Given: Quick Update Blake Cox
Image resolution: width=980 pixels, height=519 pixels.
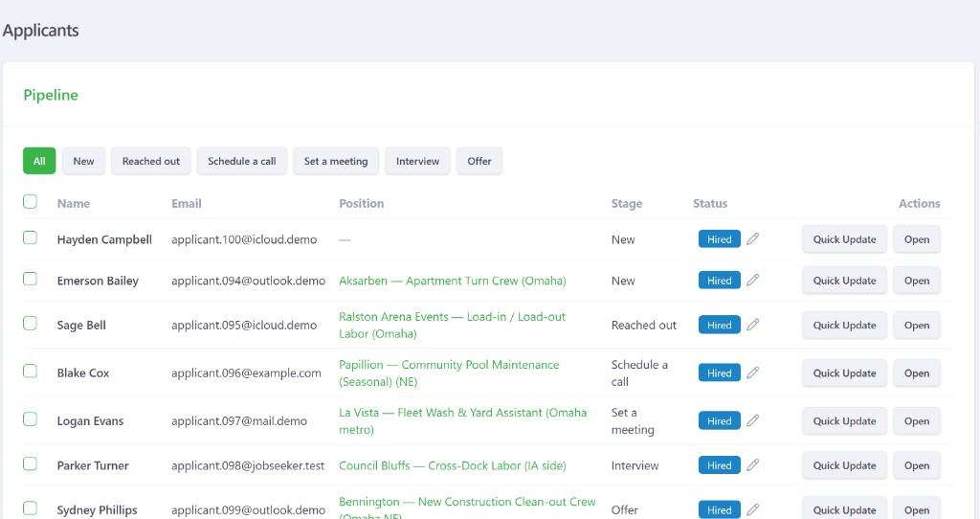Looking at the screenshot, I should coord(844,373).
